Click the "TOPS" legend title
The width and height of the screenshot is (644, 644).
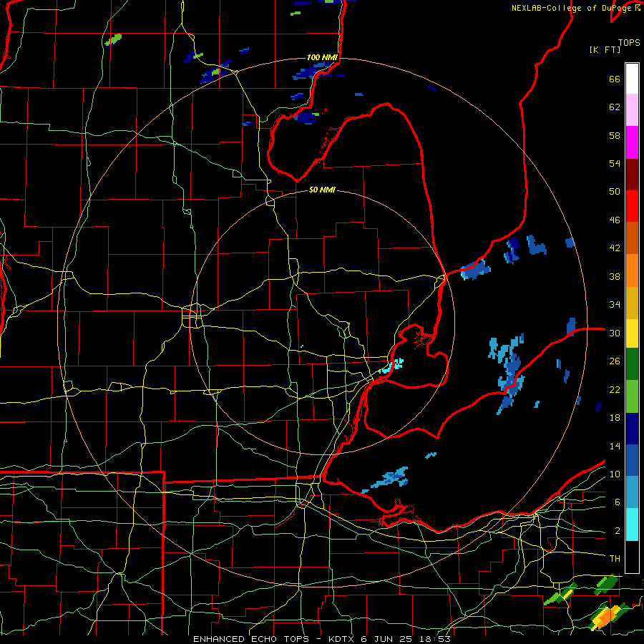coord(629,42)
